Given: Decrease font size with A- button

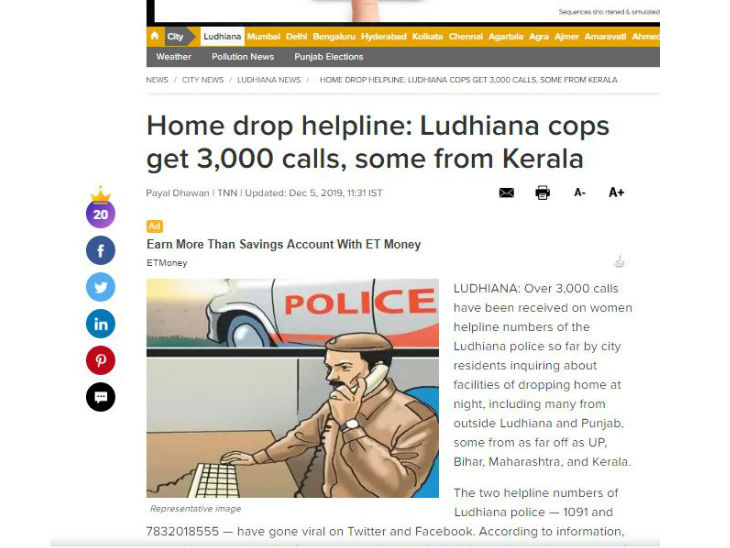Looking at the screenshot, I should [580, 192].
